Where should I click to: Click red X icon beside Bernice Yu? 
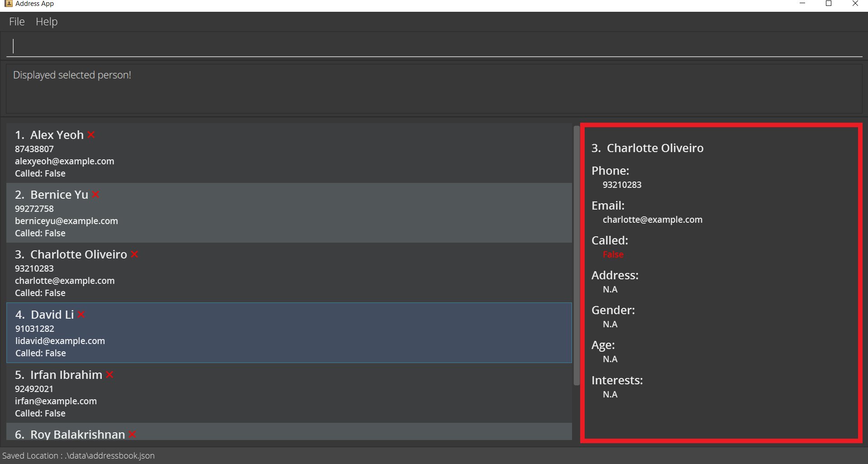coord(95,195)
